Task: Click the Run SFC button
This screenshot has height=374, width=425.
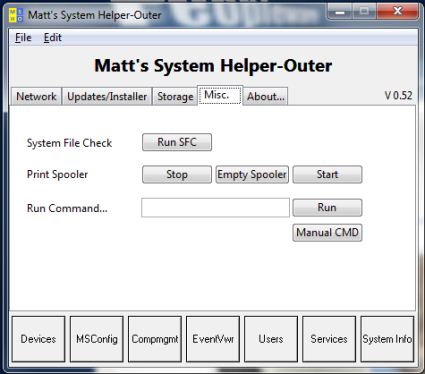Action: (x=177, y=142)
